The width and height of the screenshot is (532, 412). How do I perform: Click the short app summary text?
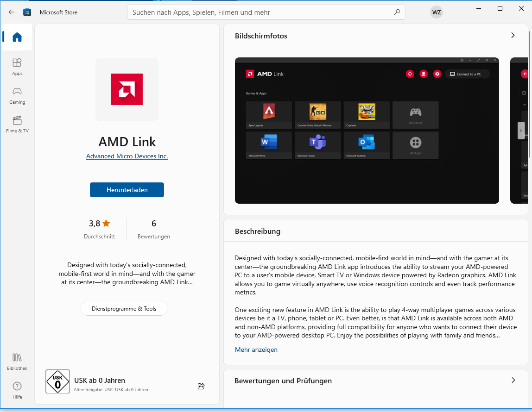click(127, 274)
